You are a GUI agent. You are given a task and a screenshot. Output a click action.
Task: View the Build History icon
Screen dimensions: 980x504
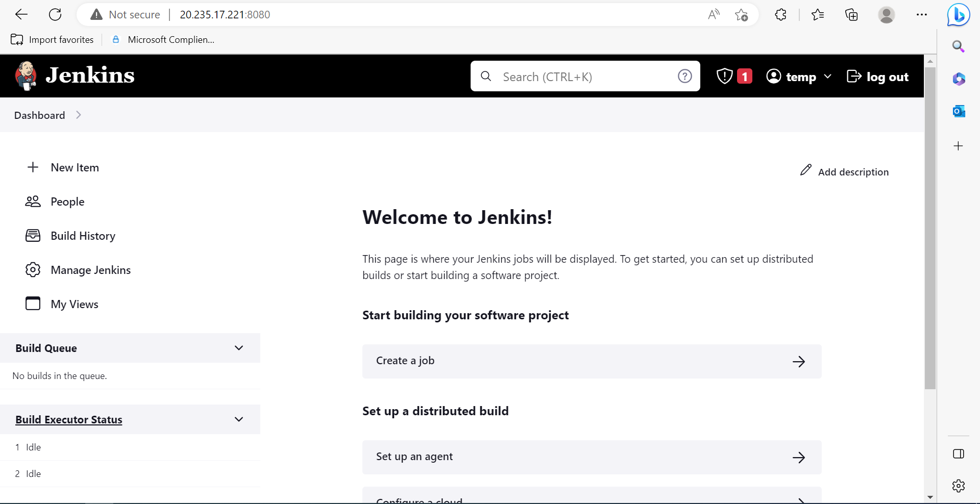33,235
